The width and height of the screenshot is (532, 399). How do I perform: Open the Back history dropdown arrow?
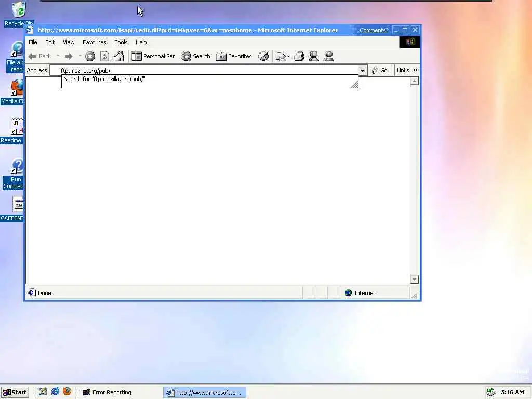click(x=58, y=56)
